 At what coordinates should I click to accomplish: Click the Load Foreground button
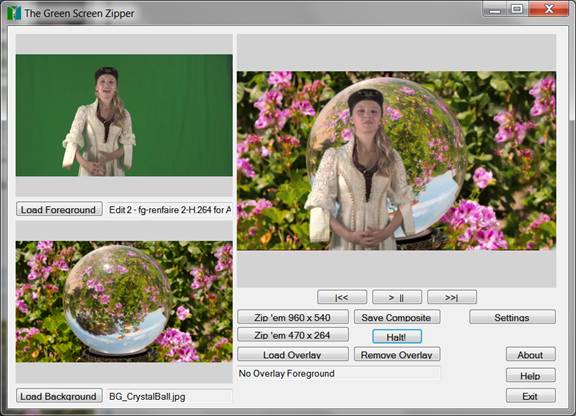59,209
